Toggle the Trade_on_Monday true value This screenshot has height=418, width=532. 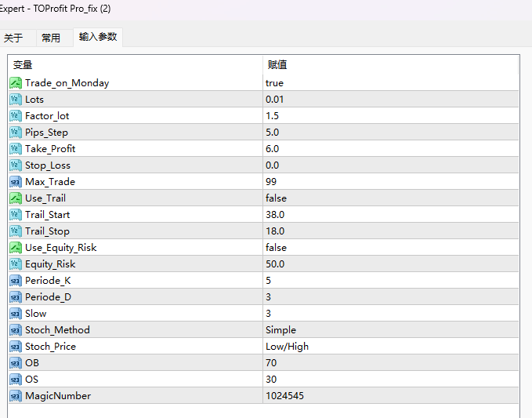click(x=275, y=83)
